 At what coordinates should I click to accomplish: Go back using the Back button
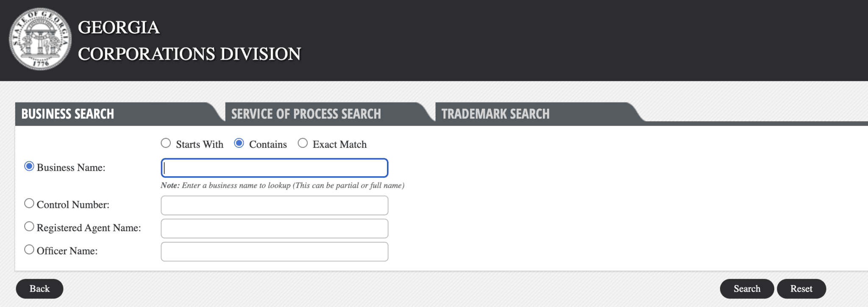[39, 289]
